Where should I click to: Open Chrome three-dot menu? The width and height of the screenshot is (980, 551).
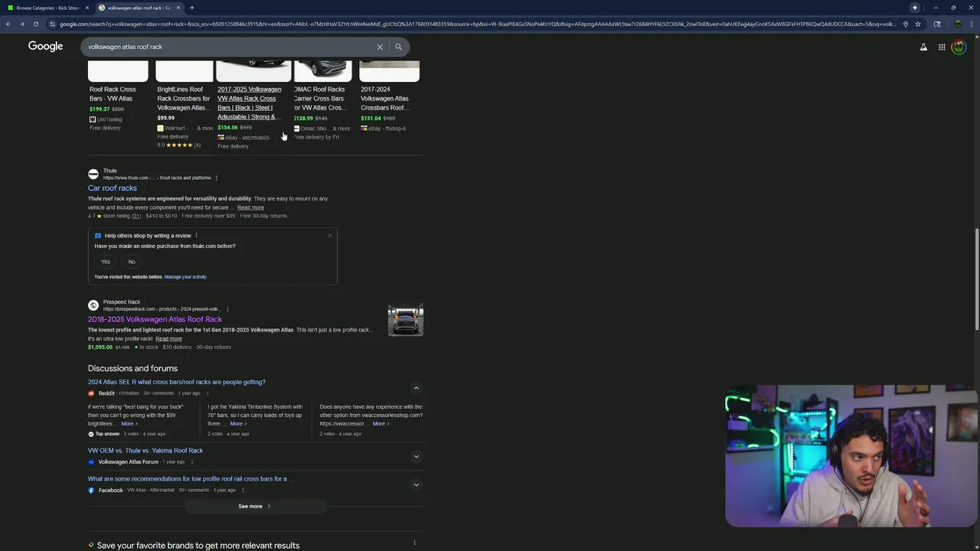click(x=972, y=24)
